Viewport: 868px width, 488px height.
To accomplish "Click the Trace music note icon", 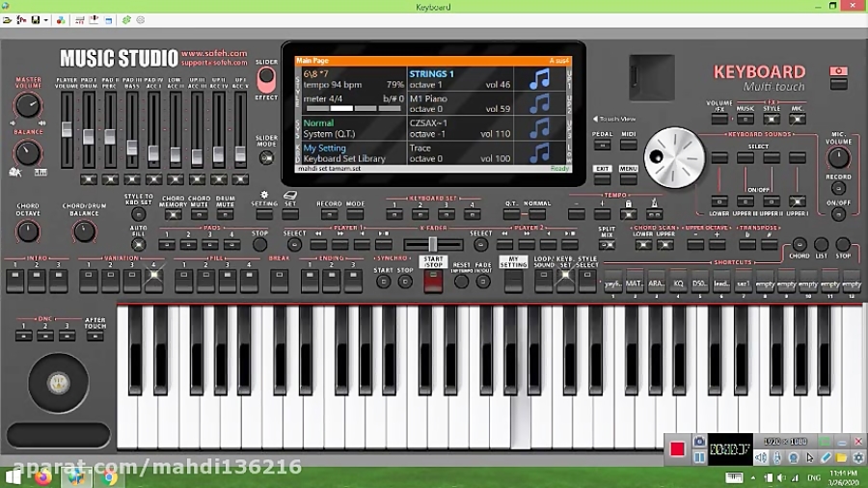I will point(540,152).
